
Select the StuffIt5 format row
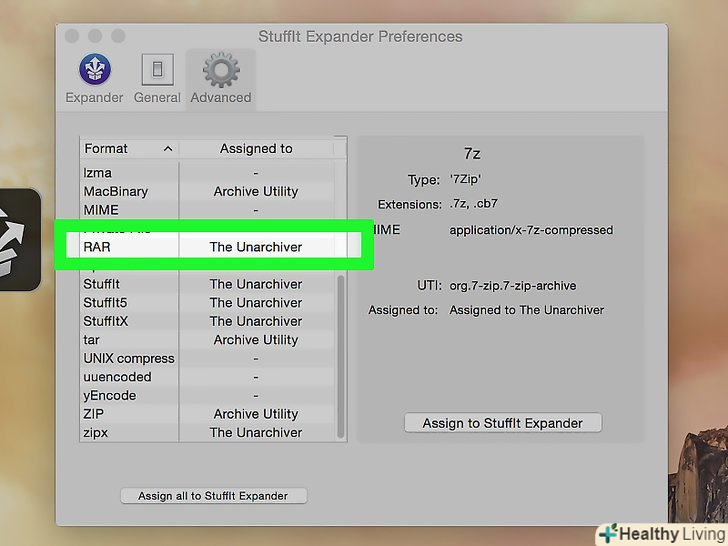pos(207,303)
